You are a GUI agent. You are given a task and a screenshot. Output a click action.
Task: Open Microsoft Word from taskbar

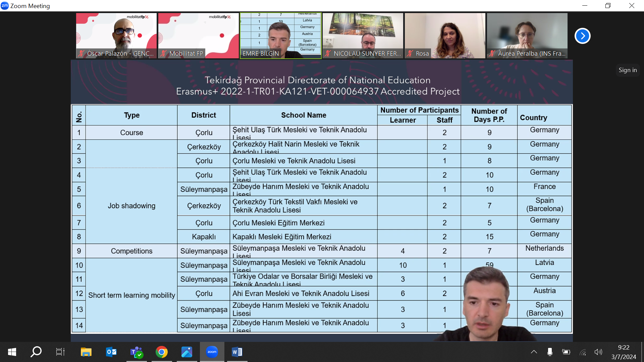pyautogui.click(x=237, y=352)
